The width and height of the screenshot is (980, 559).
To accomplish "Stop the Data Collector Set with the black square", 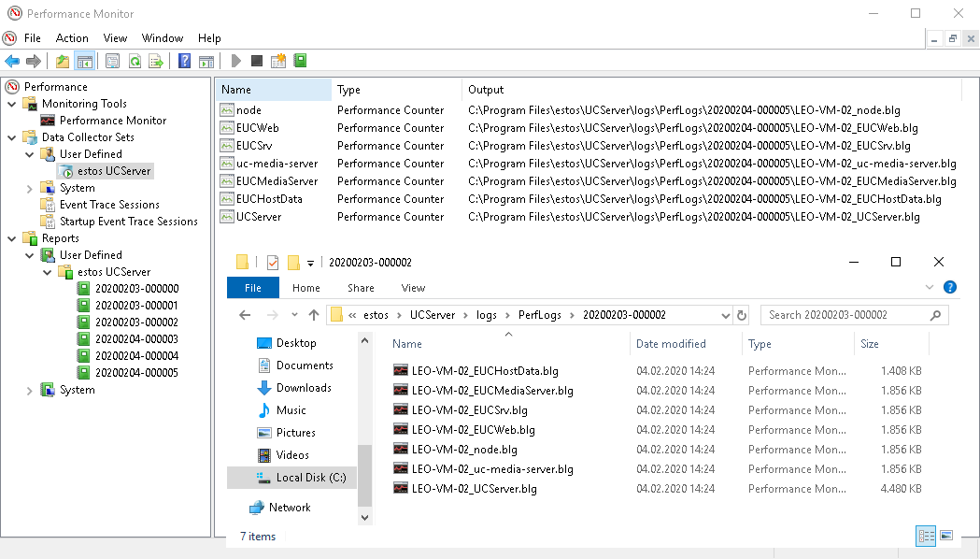I will [257, 61].
